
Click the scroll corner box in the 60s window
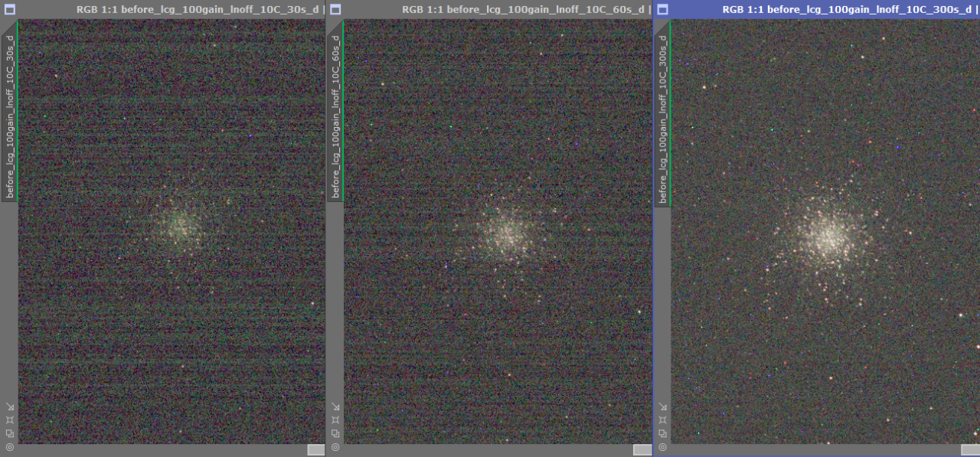click(642, 450)
